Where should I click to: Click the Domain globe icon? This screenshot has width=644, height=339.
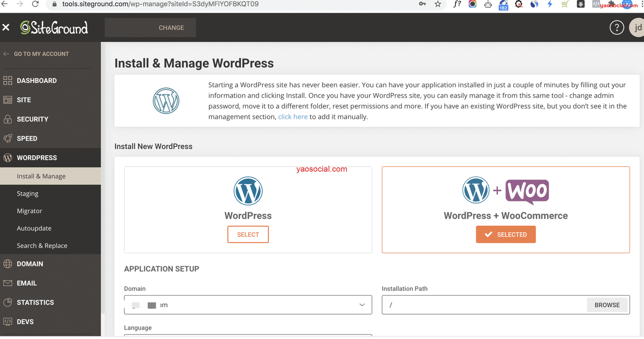[x=8, y=264]
